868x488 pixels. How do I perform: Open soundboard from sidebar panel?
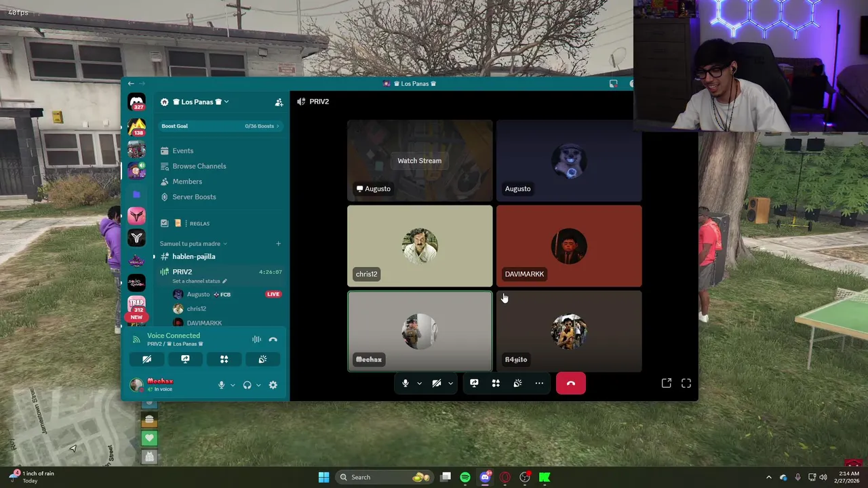click(262, 359)
